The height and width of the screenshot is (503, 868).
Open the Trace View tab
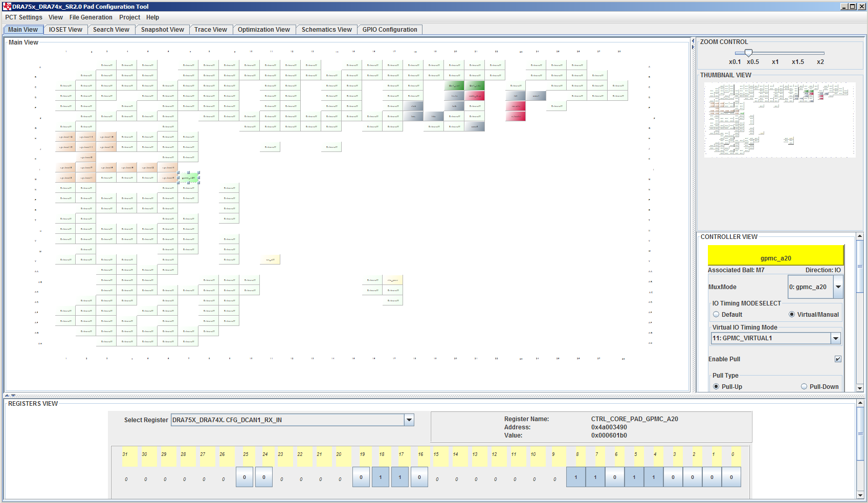pos(211,29)
